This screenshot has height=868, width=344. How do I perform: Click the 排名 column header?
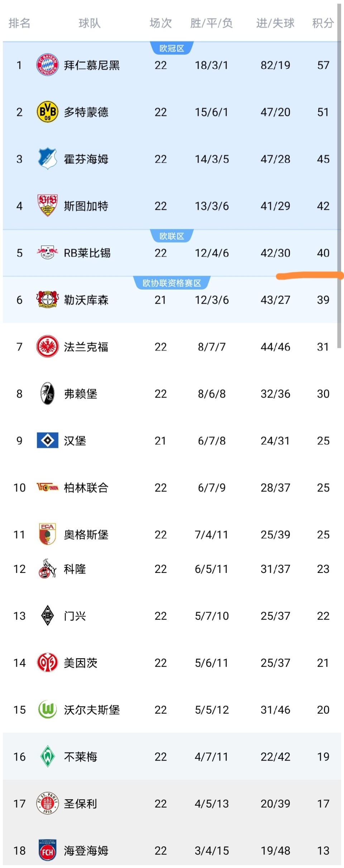[x=19, y=23]
